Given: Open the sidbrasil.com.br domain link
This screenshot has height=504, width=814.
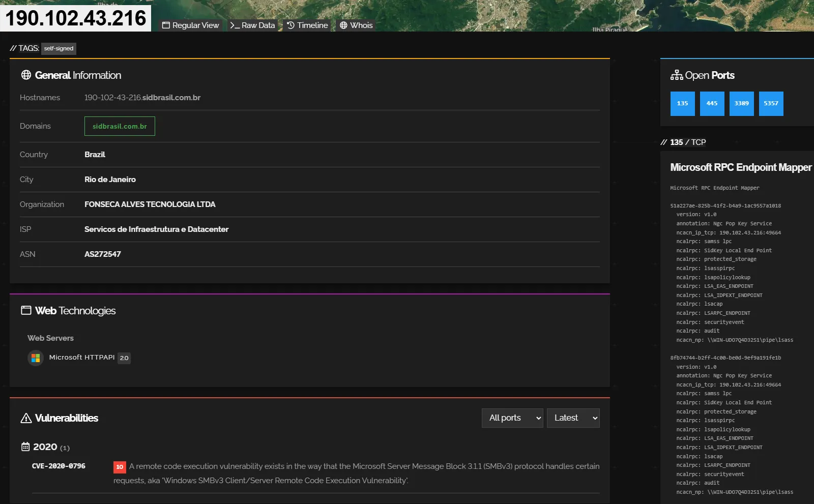Looking at the screenshot, I should tap(120, 126).
